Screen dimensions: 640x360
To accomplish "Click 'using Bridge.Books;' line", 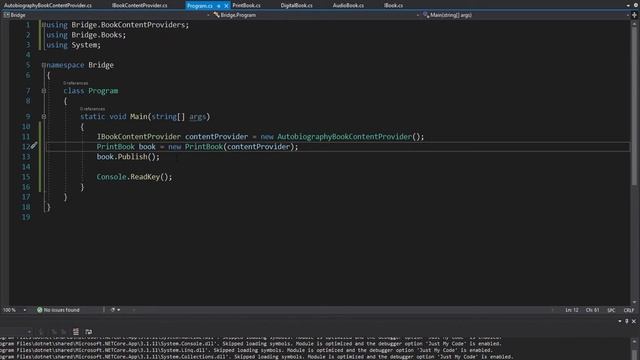I will pyautogui.click(x=86, y=35).
